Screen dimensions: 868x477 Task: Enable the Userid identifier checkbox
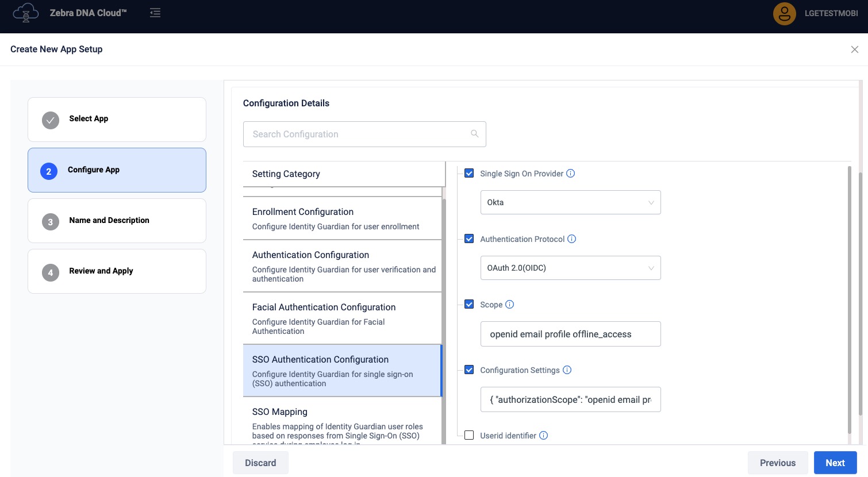pos(469,436)
